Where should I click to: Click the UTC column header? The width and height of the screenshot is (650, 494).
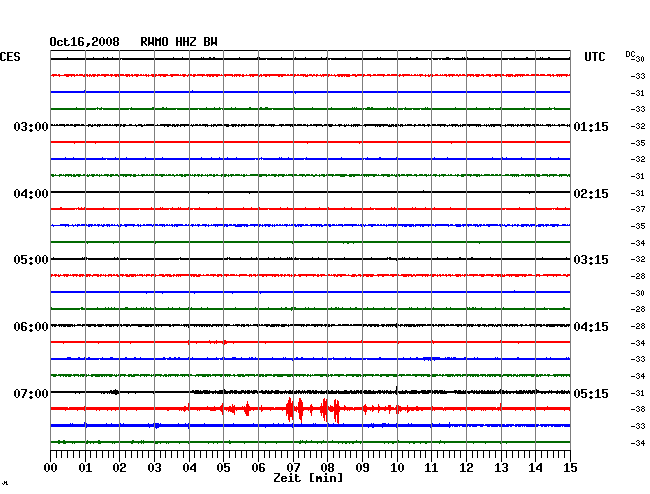coord(594,57)
